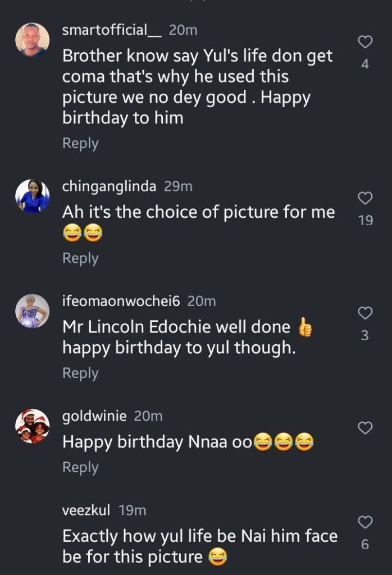Open goldwinie's Christmas avatar
Image resolution: width=392 pixels, height=575 pixels.
[x=32, y=426]
